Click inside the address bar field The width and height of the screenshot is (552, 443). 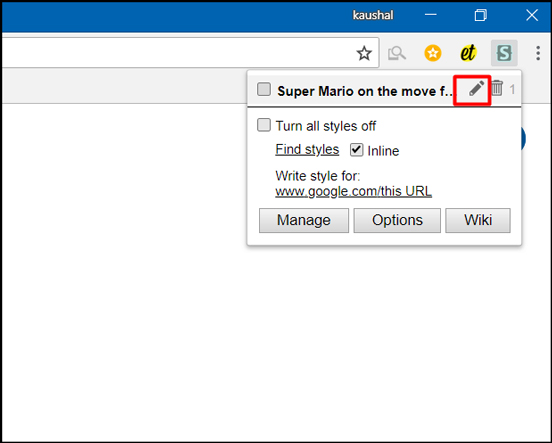(176, 53)
